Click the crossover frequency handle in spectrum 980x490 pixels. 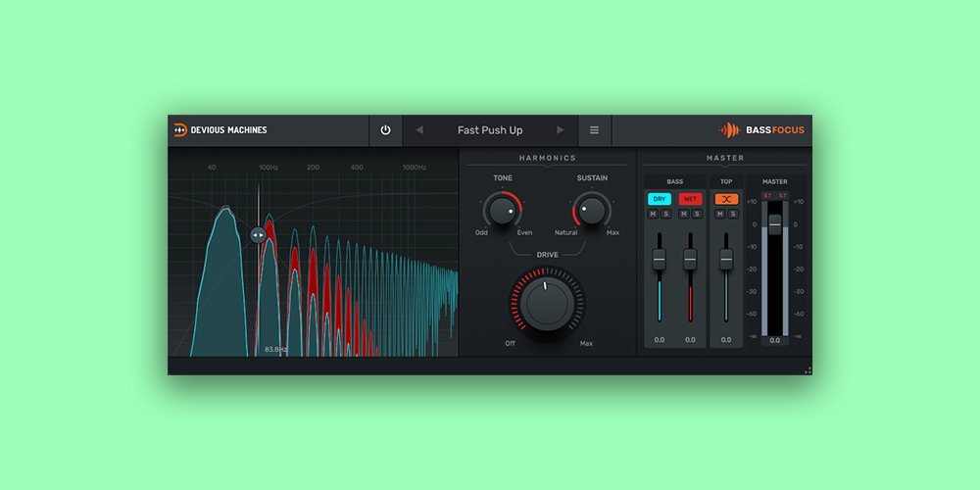tap(258, 234)
